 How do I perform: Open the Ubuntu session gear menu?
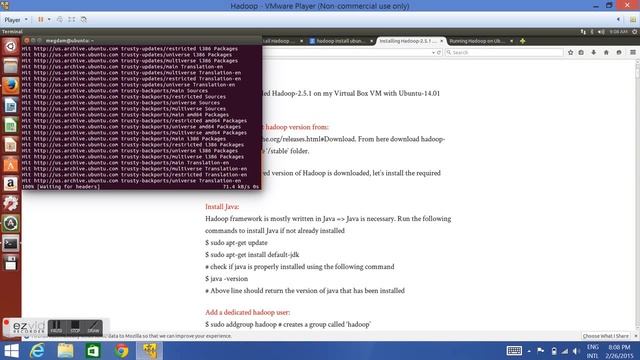pyautogui.click(x=635, y=32)
